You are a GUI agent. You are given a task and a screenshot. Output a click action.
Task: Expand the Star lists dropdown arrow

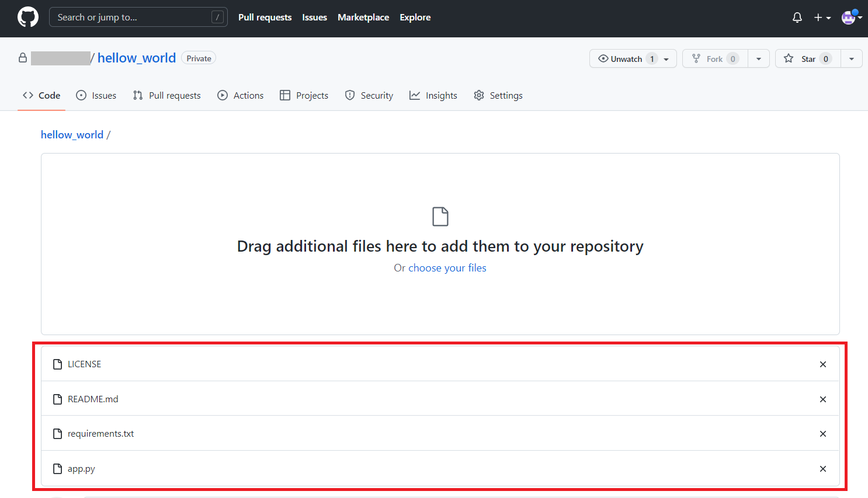[x=852, y=59]
